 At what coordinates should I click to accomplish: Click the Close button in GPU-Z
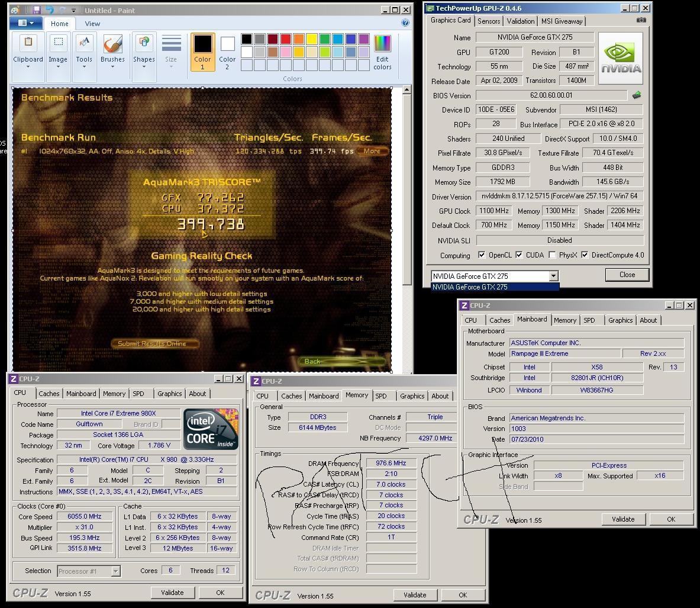click(627, 275)
